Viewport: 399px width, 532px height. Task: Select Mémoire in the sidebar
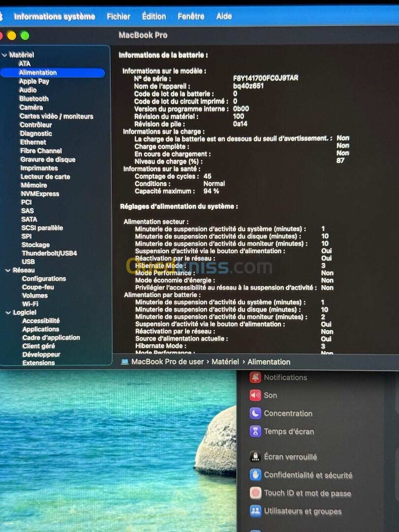(x=34, y=185)
